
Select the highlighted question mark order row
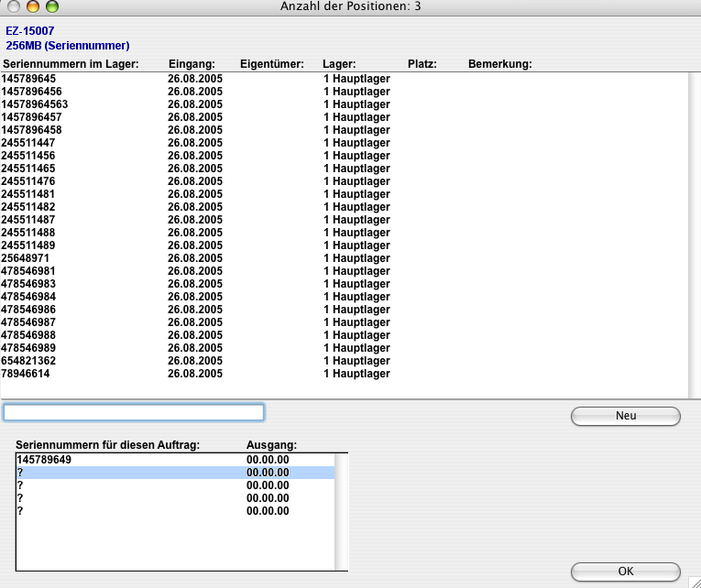click(x=174, y=473)
